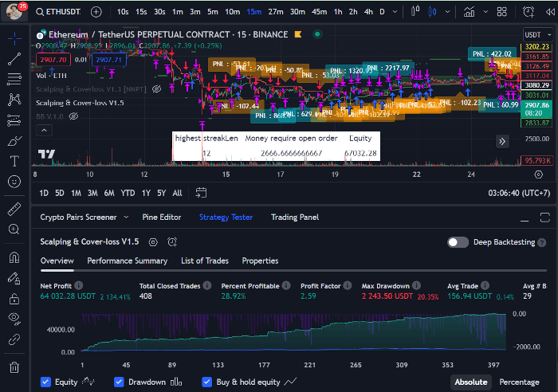Expand chart style dropdown arrow
Screen dimensions: 558x392
[448, 12]
